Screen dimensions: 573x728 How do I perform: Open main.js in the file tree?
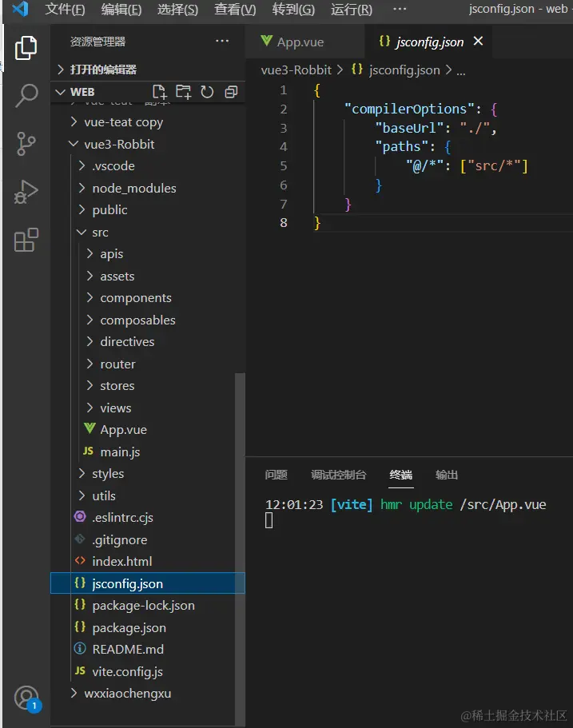[148, 452]
